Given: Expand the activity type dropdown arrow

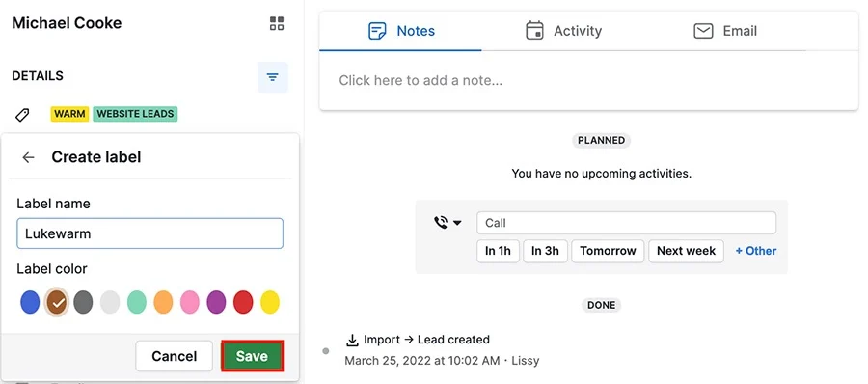Looking at the screenshot, I should point(457,223).
